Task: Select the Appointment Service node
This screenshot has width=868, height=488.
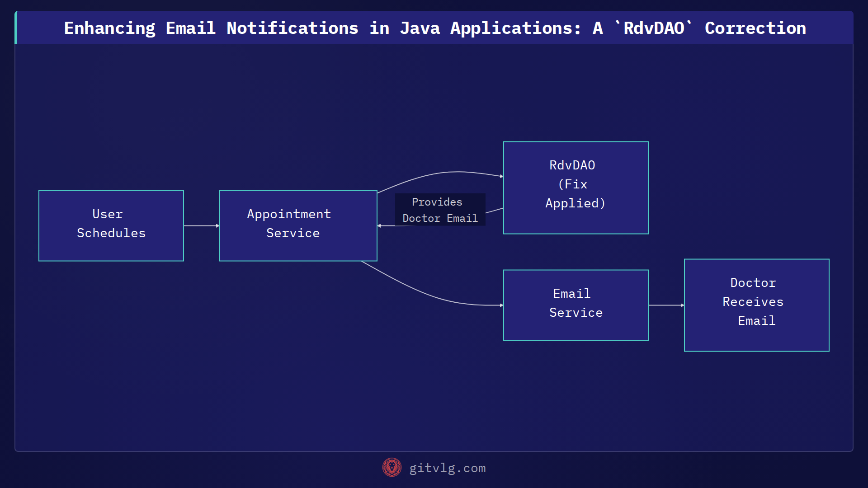Action: [298, 225]
